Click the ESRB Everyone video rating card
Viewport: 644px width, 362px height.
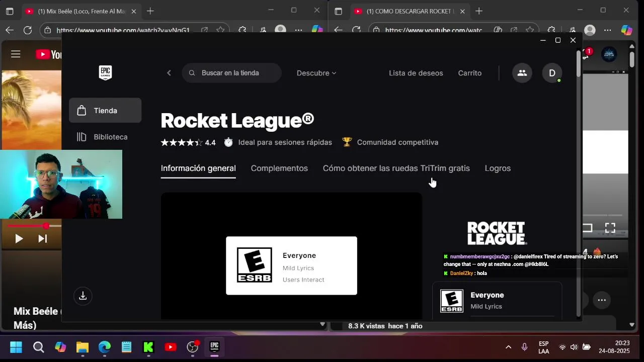click(x=291, y=265)
